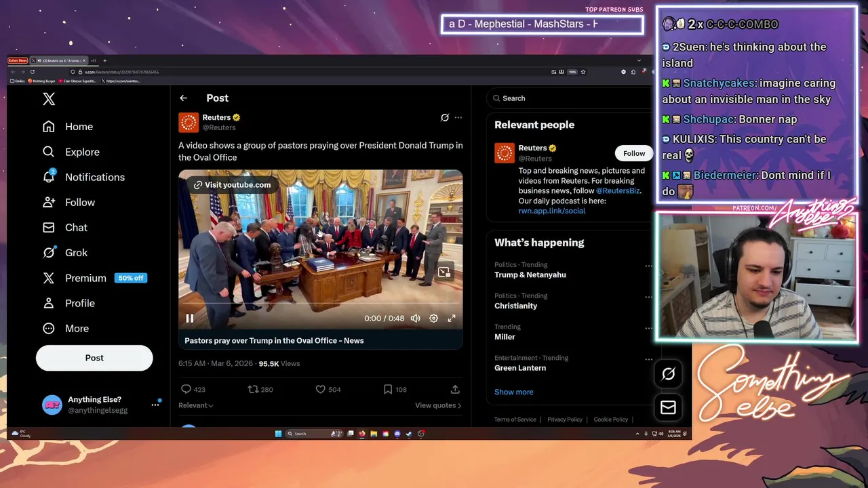Click the X logo in sidebar
The height and width of the screenshot is (488, 868).
[49, 99]
